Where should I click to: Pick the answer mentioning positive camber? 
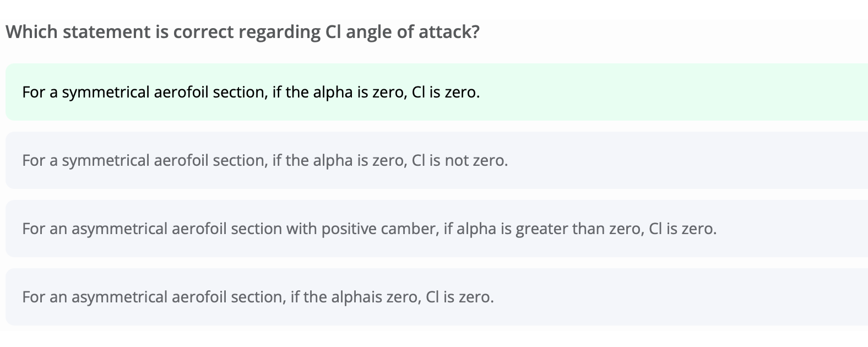[x=437, y=229]
